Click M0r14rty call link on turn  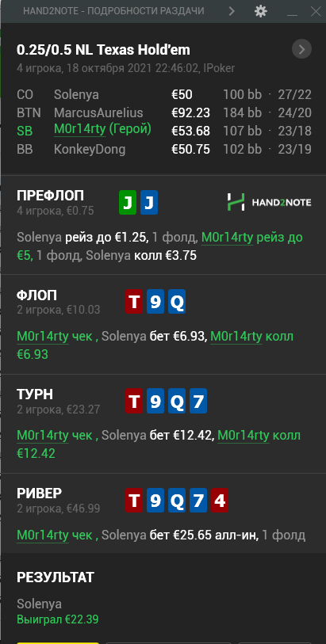244,436
